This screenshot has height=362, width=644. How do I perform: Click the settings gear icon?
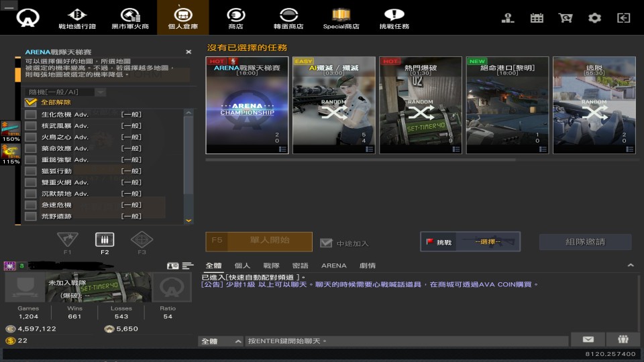tap(594, 18)
